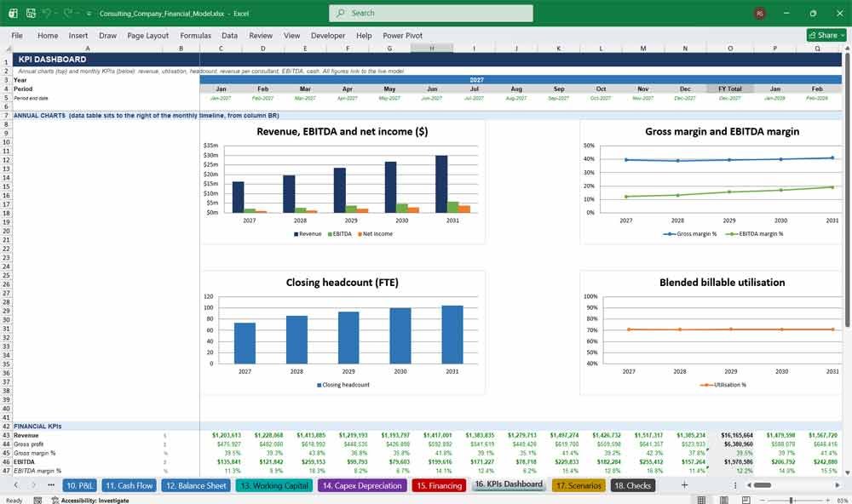Screen dimensions: 852x504
Task: Select the 'Revenue, EBITDA and net income ($)' chart
Action: tap(343, 182)
